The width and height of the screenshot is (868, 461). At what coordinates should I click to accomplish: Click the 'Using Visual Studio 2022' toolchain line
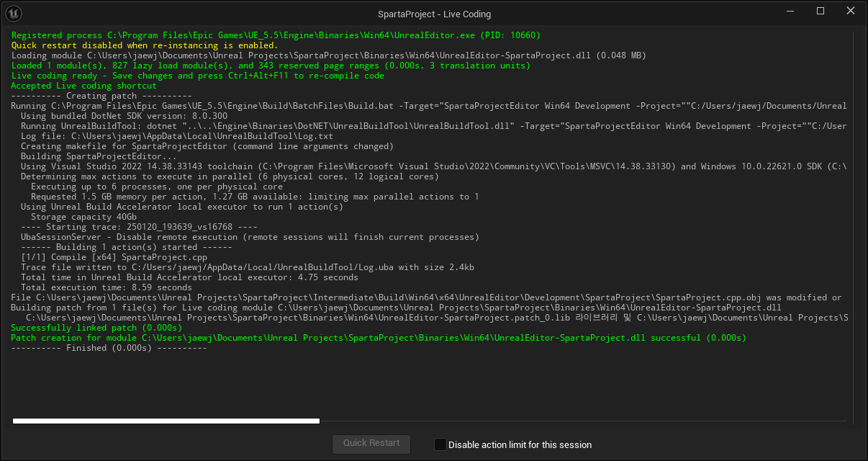coord(433,166)
